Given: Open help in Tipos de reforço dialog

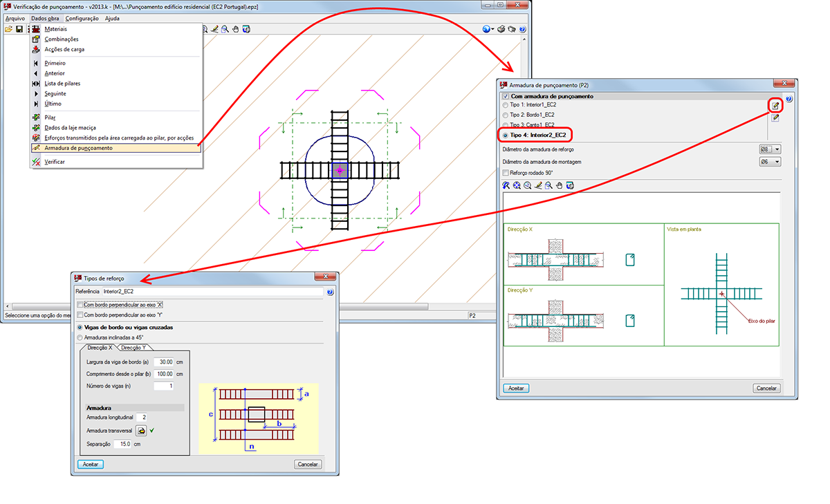Looking at the screenshot, I should click(x=330, y=292).
